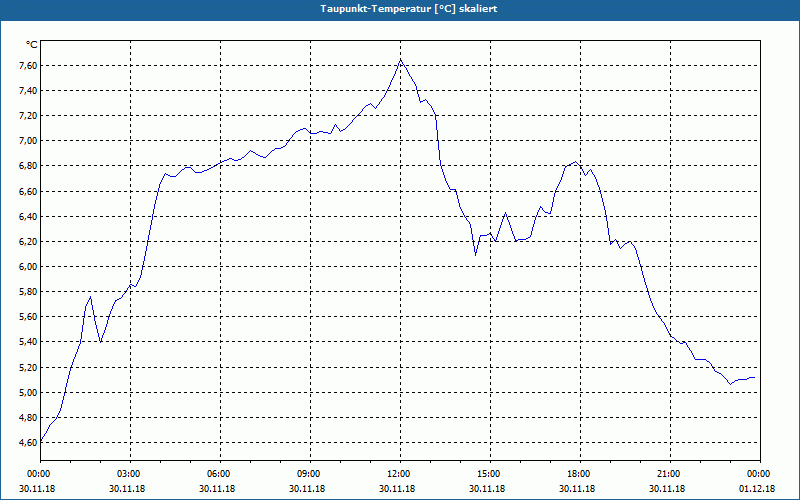The width and height of the screenshot is (800, 500).
Task: Click the 6,20 y-axis label
Action: (28, 242)
